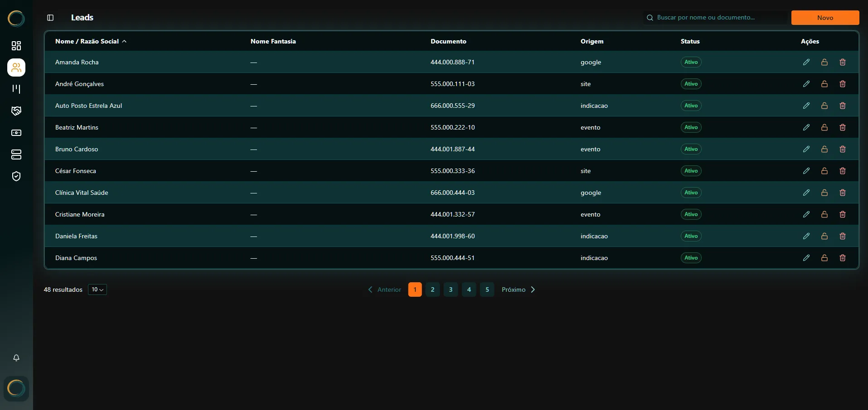868x410 pixels.
Task: Open notifications bell icon
Action: (16, 358)
